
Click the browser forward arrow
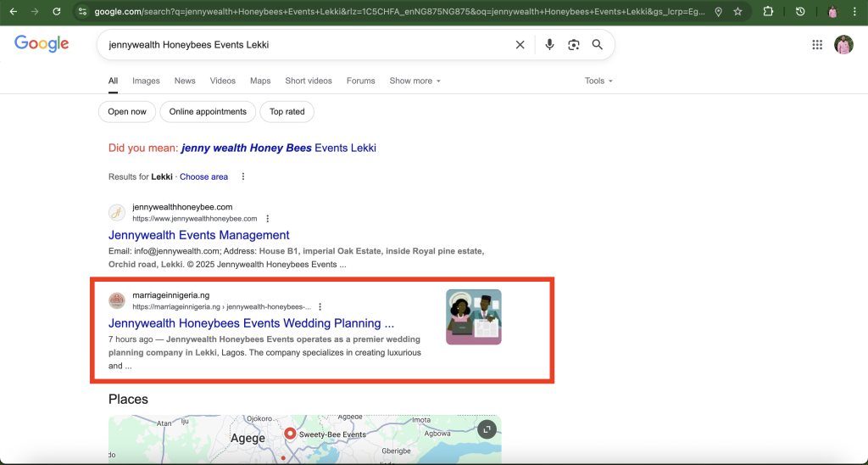tap(35, 12)
